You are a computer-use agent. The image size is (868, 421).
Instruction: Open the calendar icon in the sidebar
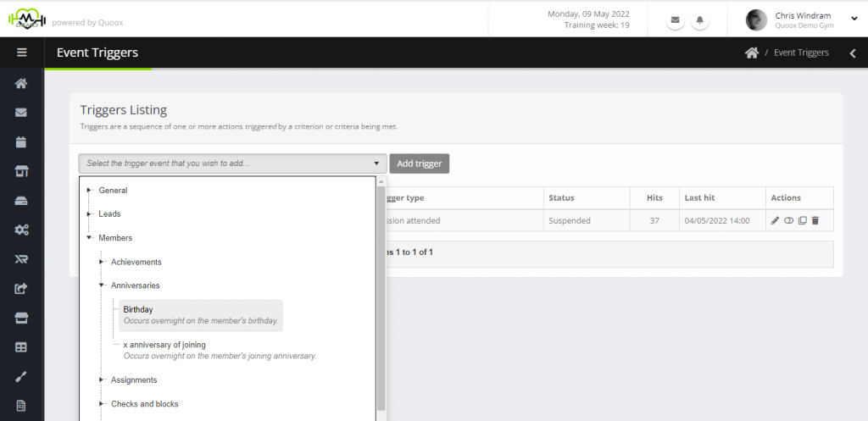[21, 141]
